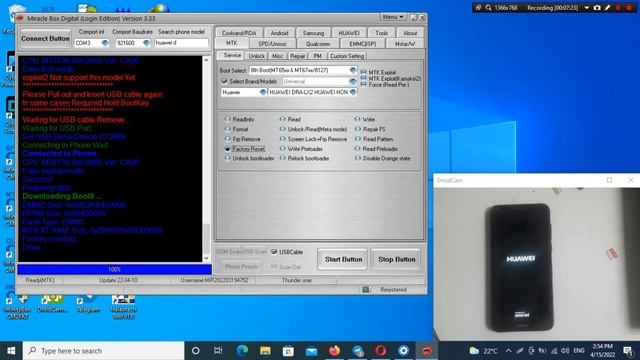The height and width of the screenshot is (360, 640).
Task: Click the Search phone model field
Action: (x=181, y=43)
